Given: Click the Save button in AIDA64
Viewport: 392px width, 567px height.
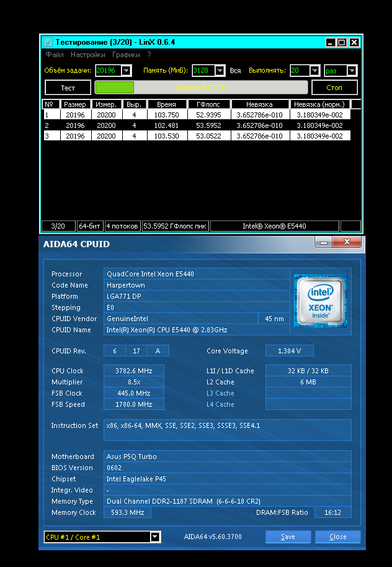Looking at the screenshot, I should tap(288, 537).
